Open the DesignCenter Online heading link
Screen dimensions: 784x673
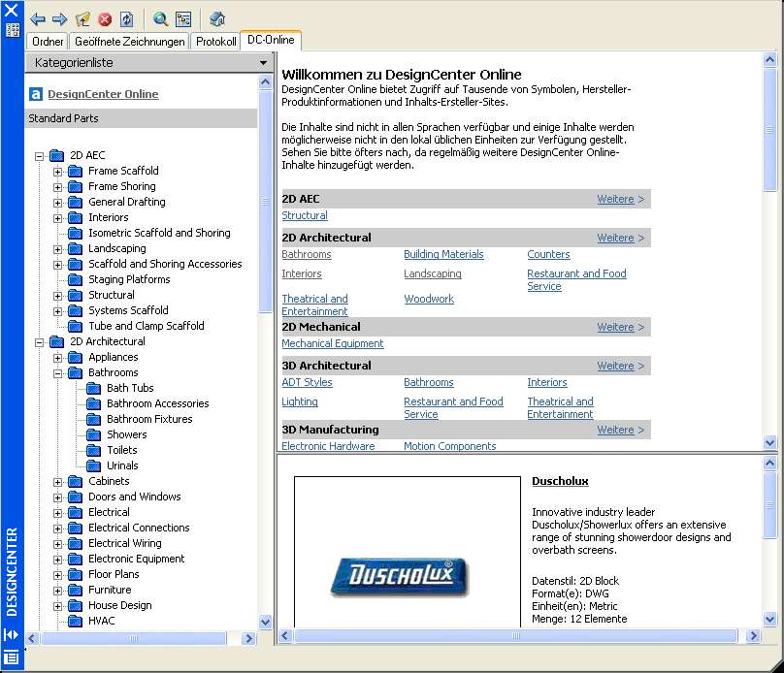click(x=103, y=94)
